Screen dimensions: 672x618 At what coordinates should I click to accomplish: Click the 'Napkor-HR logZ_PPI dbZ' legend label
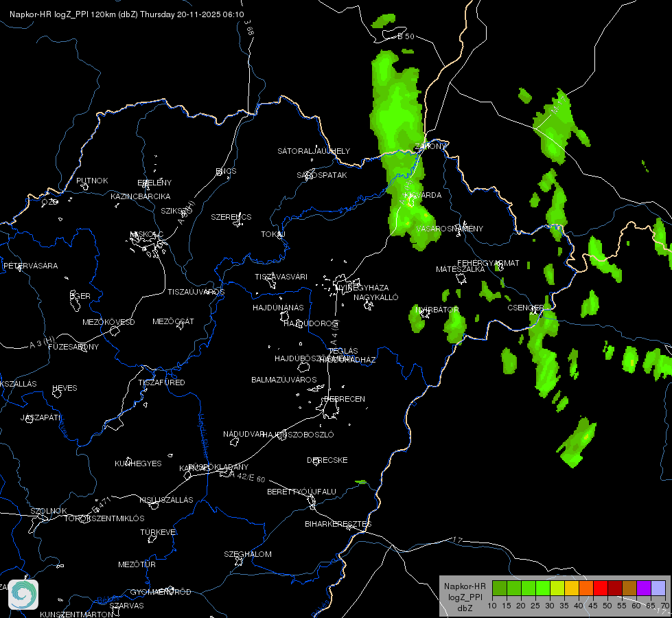[465, 597]
